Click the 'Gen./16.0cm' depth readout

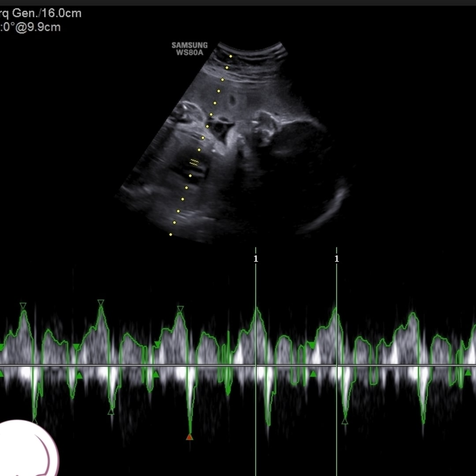(x=47, y=13)
